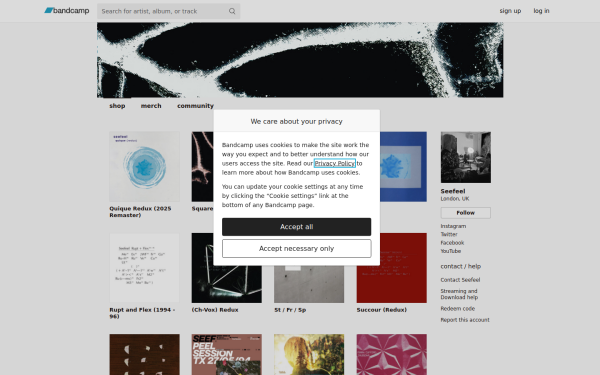Click the Seefeel artist name
The image size is (600, 375).
[453, 191]
